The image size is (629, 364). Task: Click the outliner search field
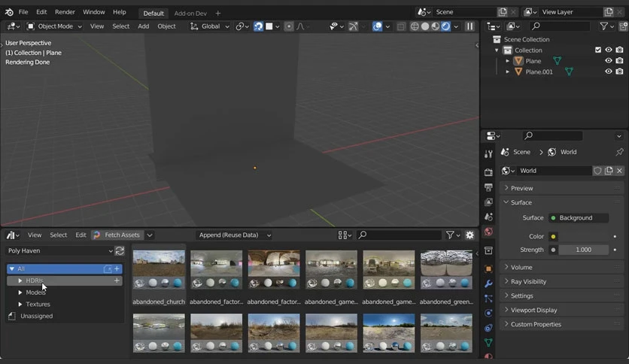[x=559, y=26]
